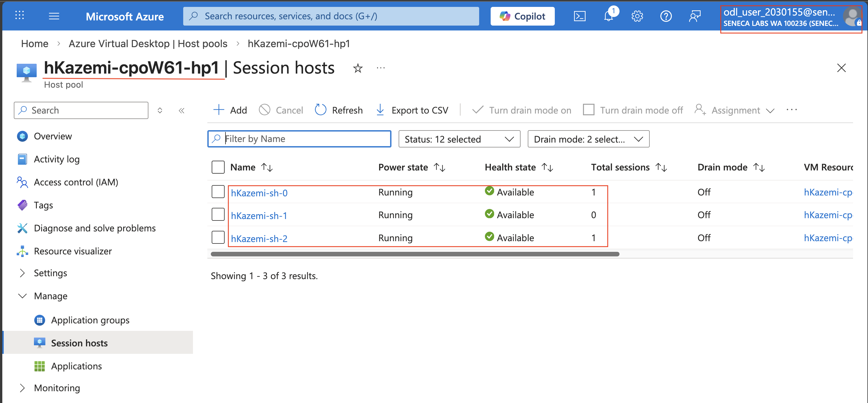Screen dimensions: 868x403
Task: Open Application groups
Action: point(90,320)
